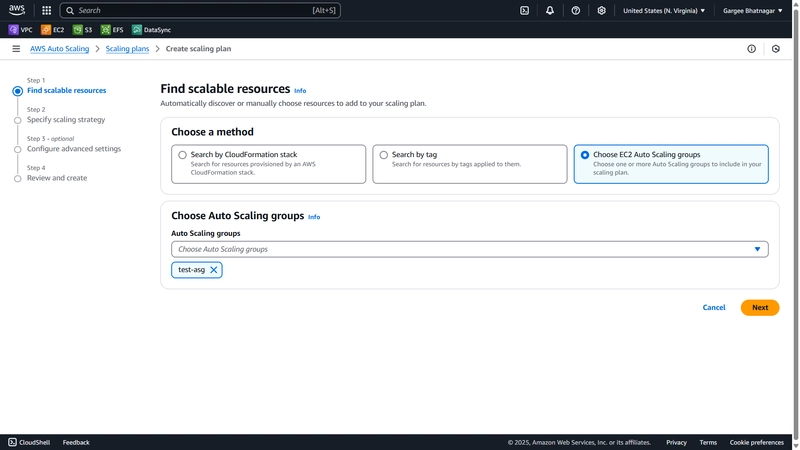The image size is (800, 450).
Task: Open the EC2 shortcut in favorites bar
Action: pos(53,30)
